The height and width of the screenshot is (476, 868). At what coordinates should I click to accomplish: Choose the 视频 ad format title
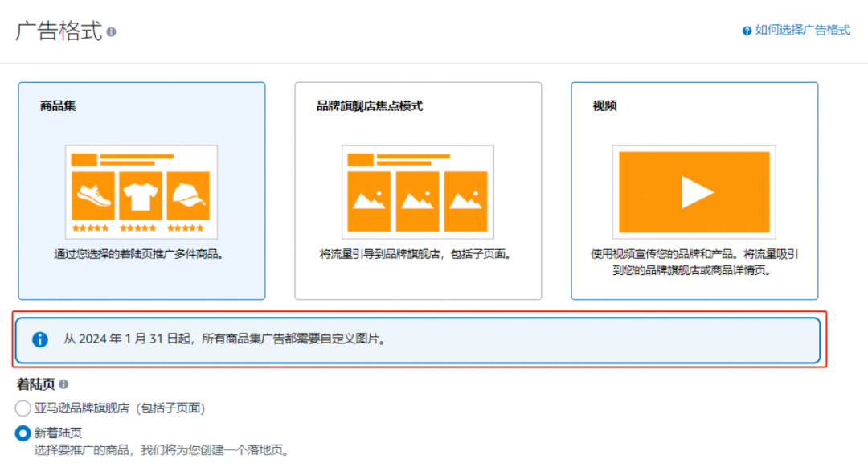click(604, 106)
